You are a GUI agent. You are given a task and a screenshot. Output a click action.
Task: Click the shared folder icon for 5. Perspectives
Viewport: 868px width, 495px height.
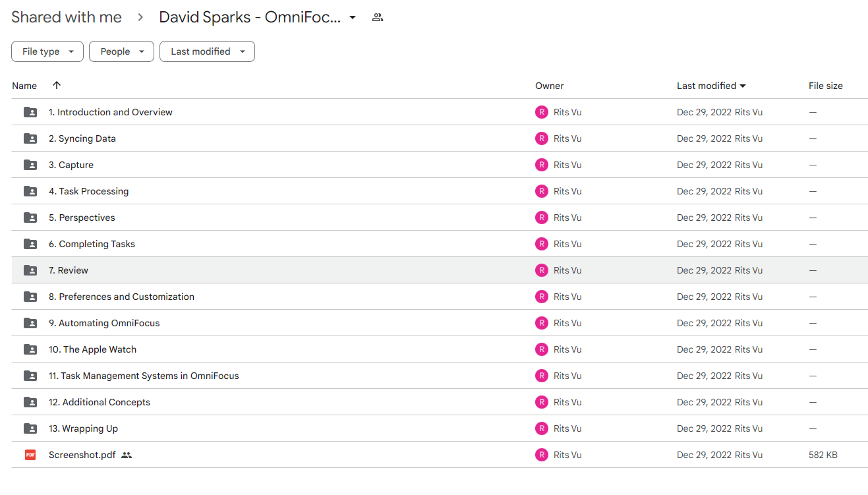pyautogui.click(x=30, y=218)
